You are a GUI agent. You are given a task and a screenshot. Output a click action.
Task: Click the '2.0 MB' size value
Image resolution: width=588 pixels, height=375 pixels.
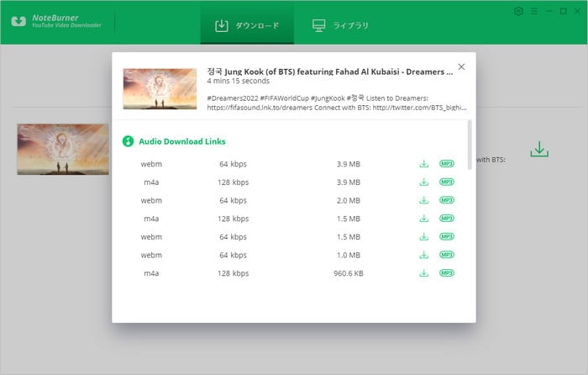[x=349, y=200]
